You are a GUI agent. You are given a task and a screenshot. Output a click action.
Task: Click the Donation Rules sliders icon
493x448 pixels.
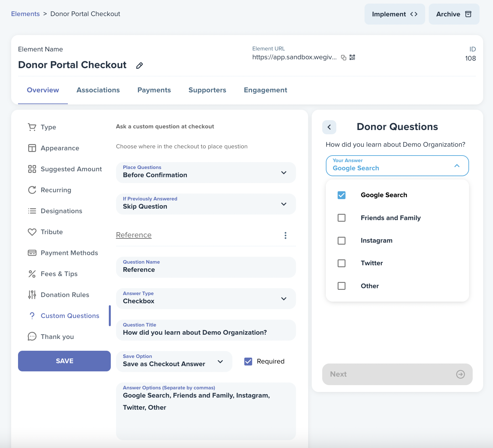(32, 295)
